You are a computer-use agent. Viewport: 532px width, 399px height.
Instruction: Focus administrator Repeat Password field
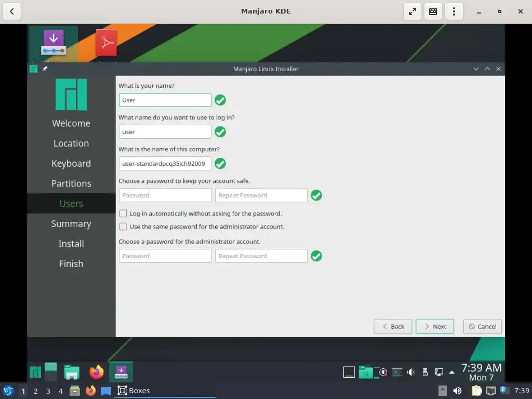[261, 256]
